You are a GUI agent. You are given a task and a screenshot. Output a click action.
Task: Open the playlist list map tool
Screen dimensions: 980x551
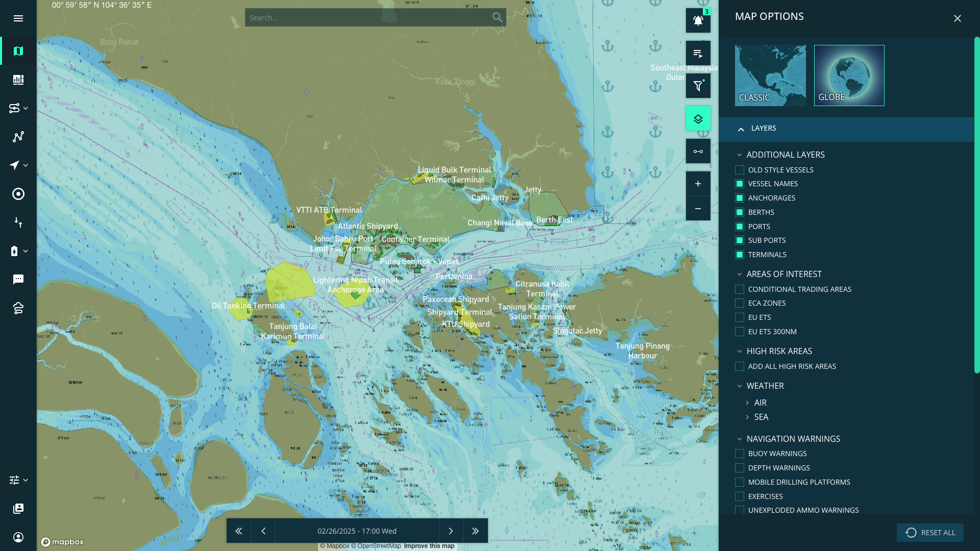coord(698,53)
